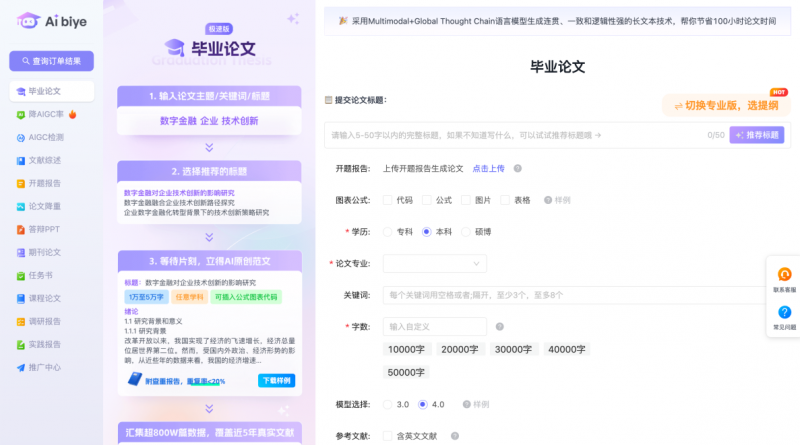The width and height of the screenshot is (800, 445).
Task: Click the help icon beside 字数 input
Action: tap(499, 327)
